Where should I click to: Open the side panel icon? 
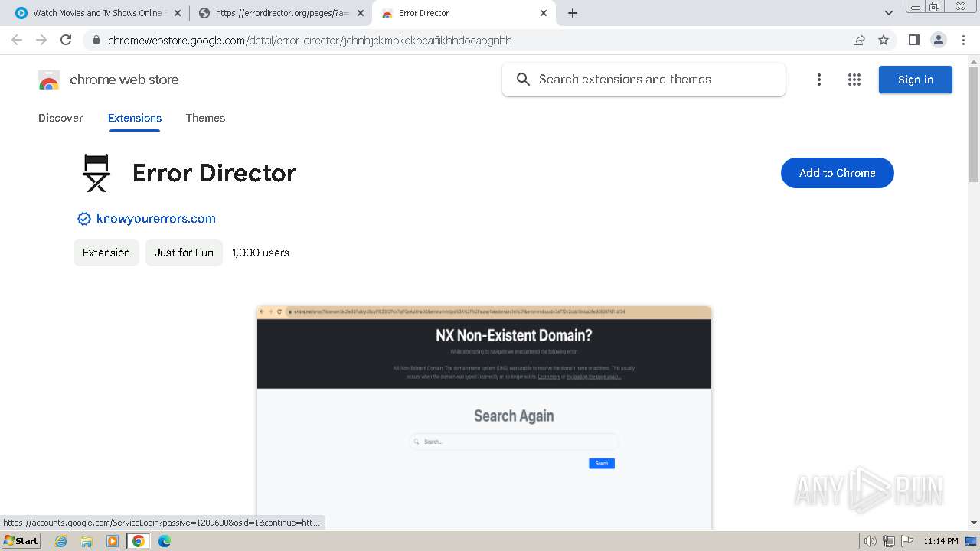click(913, 40)
